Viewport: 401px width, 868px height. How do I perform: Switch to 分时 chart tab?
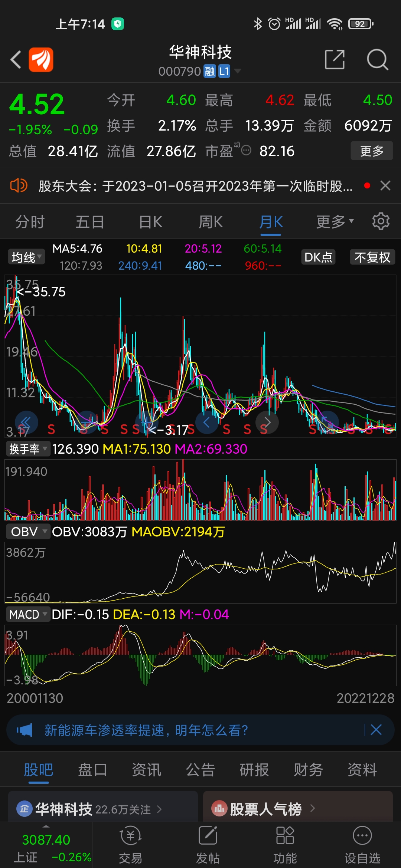30,222
